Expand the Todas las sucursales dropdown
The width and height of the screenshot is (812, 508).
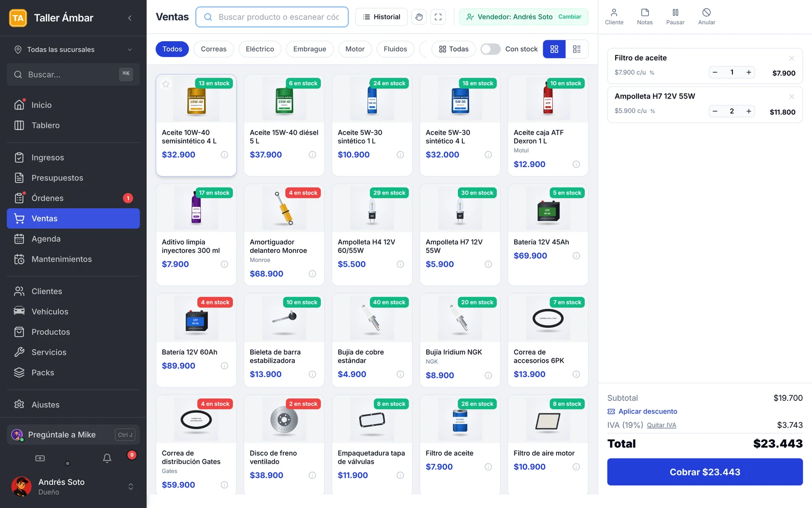click(x=73, y=49)
